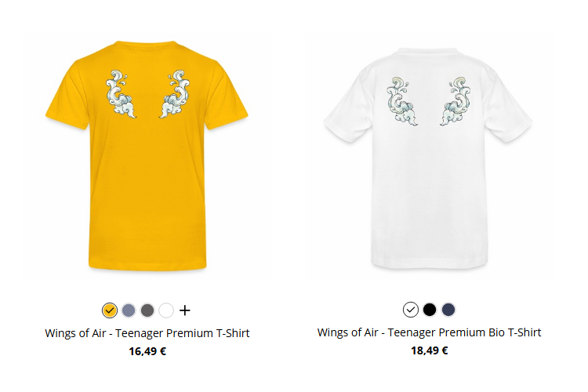Viewport: 588px width, 392px height.
Task: Open the white Bio T-shirt product image
Action: (x=428, y=158)
